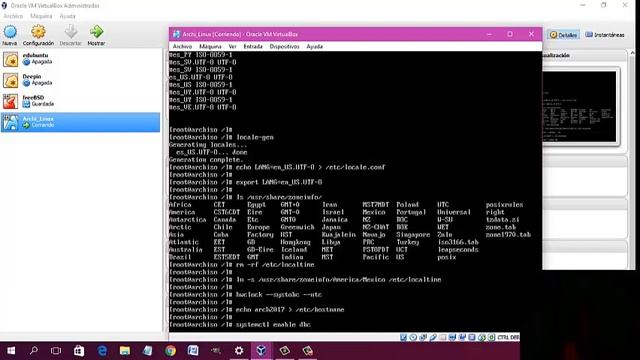The image size is (640, 360).
Task: Launch Edge browser from taskbar
Action: pos(102,351)
